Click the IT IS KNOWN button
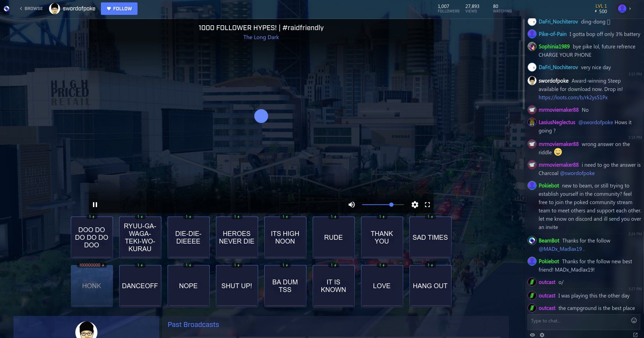The image size is (644, 338). [x=333, y=286]
